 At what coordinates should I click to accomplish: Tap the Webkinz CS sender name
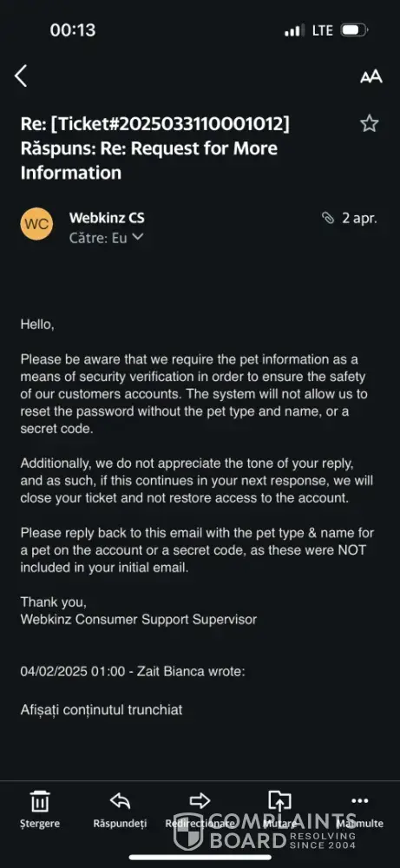107,218
